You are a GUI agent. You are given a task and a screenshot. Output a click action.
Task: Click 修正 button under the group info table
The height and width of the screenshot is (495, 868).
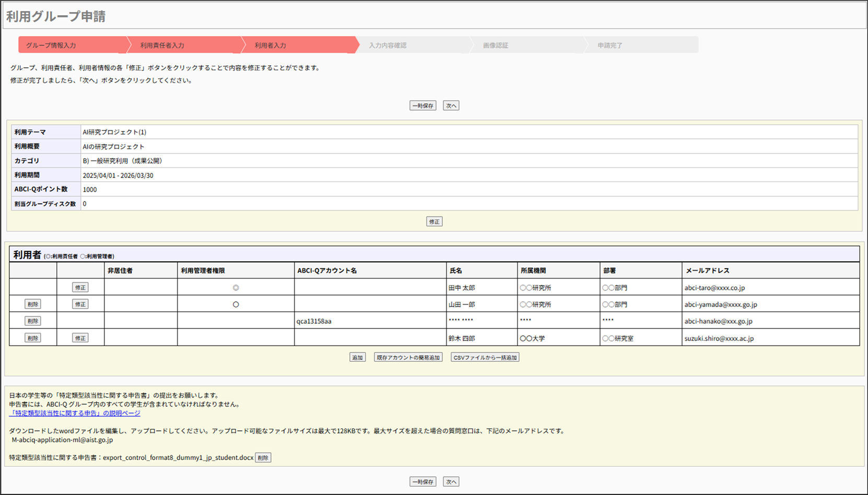click(x=434, y=222)
